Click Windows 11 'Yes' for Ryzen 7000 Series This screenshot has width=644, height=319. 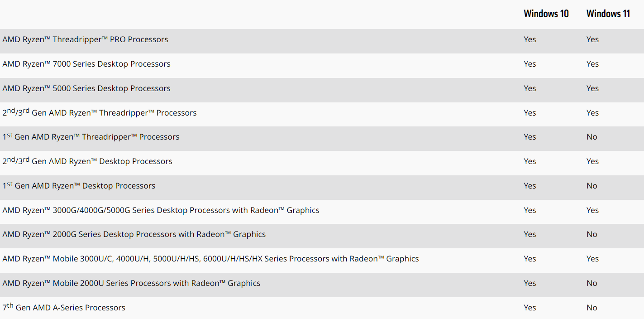pos(592,64)
